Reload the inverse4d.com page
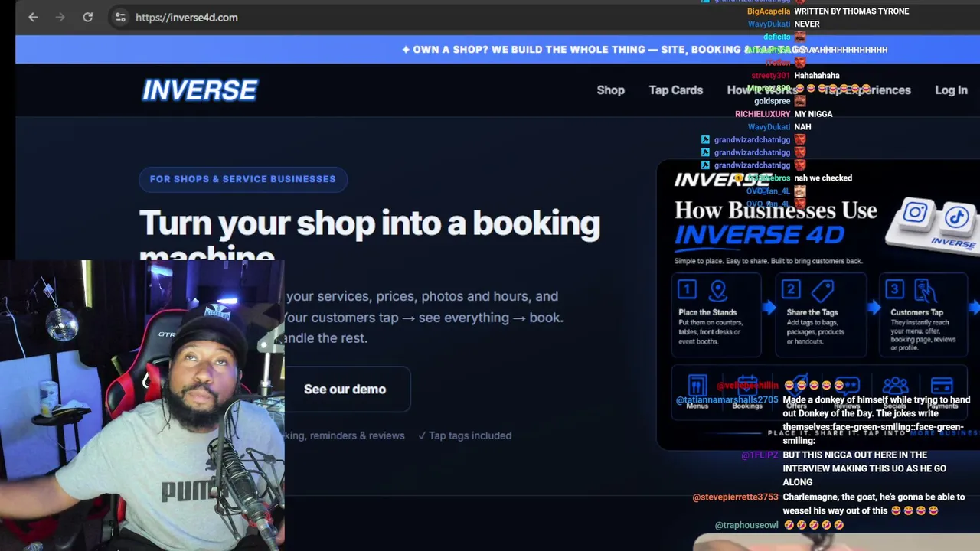 tap(88, 17)
